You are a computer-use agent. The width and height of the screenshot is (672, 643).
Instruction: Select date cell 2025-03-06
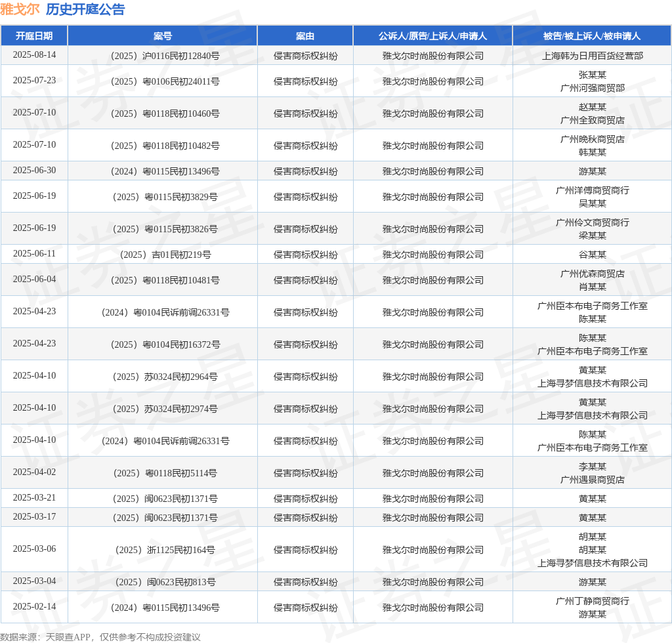(x=34, y=549)
